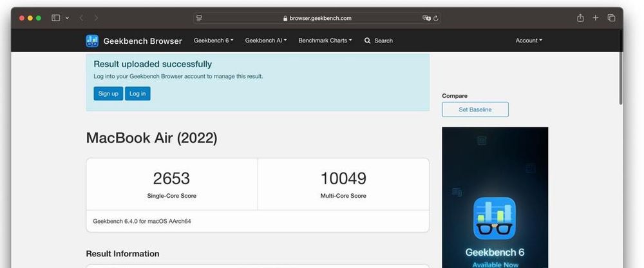The height and width of the screenshot is (268, 644).
Task: Click the Log in button
Action: pyautogui.click(x=138, y=93)
